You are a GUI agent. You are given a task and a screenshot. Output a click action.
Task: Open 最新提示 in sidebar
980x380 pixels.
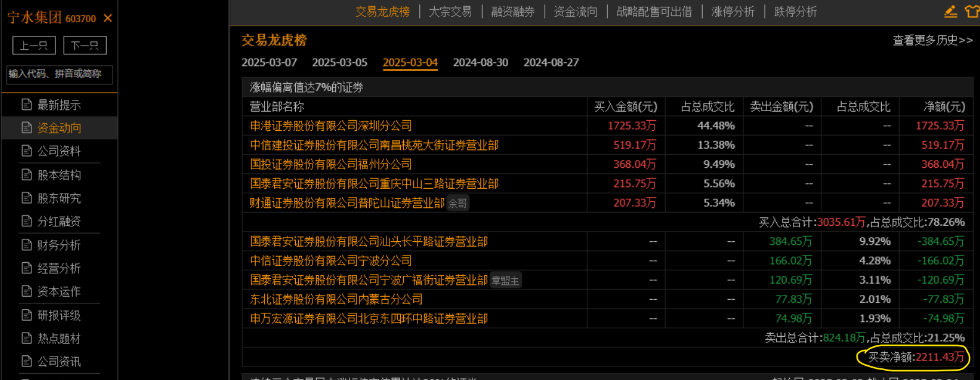59,105
